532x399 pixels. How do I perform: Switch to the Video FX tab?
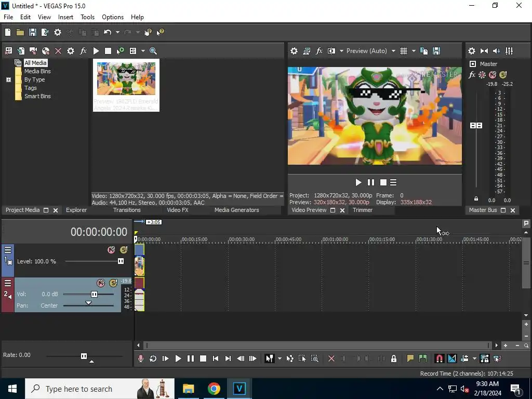click(x=178, y=210)
